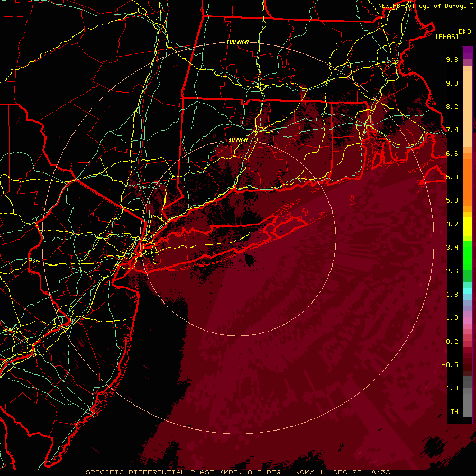Click the -0.5 legend value
This screenshot has height=476, width=476.
(450, 365)
